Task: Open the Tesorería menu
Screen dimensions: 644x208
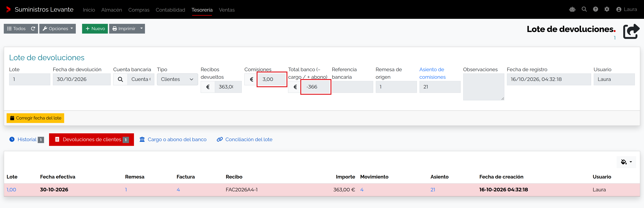Action: (202, 10)
